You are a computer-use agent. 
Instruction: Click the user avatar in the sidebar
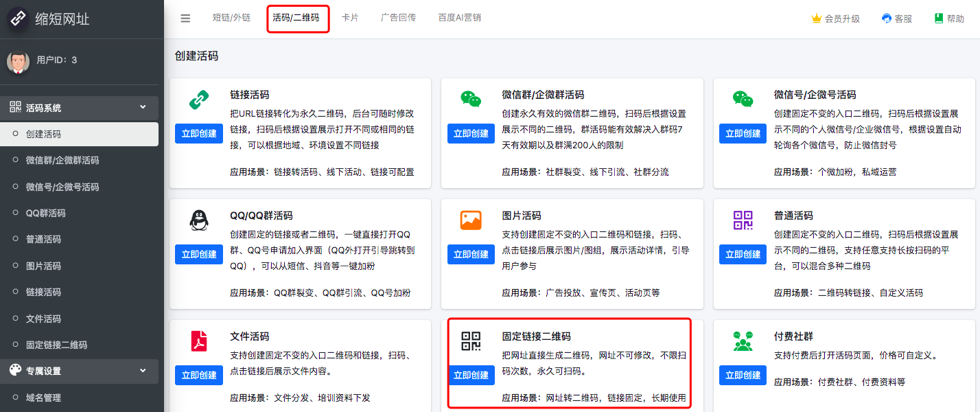(19, 61)
